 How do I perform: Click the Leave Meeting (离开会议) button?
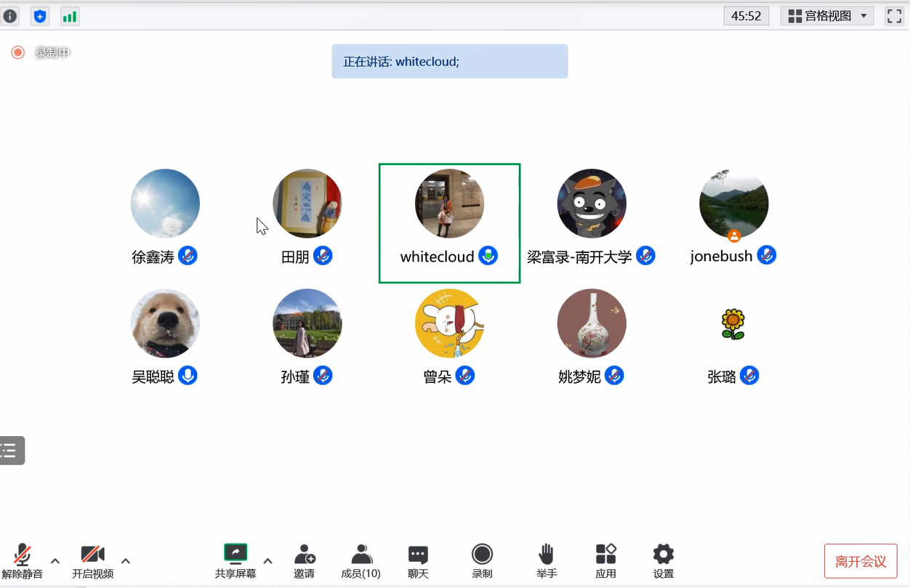[861, 561]
